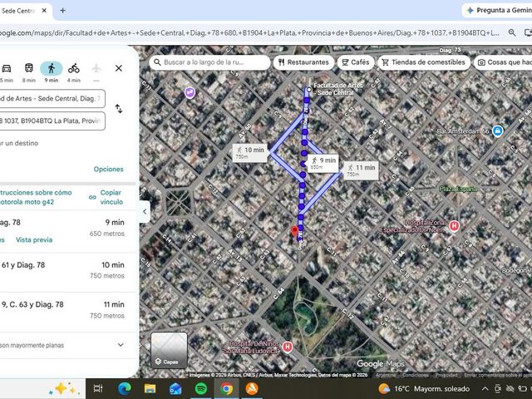Open the Hospital Zonal Dr. Noel marker

[454, 225]
